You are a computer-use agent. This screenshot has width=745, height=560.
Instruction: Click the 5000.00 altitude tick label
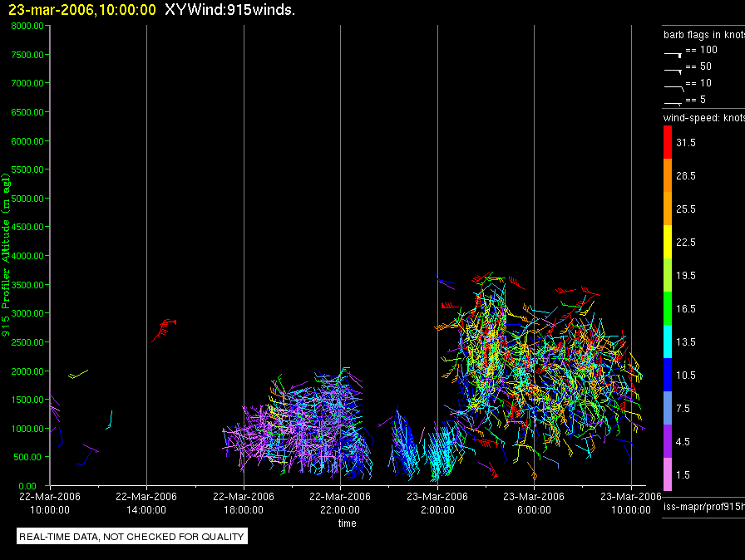pos(27,199)
